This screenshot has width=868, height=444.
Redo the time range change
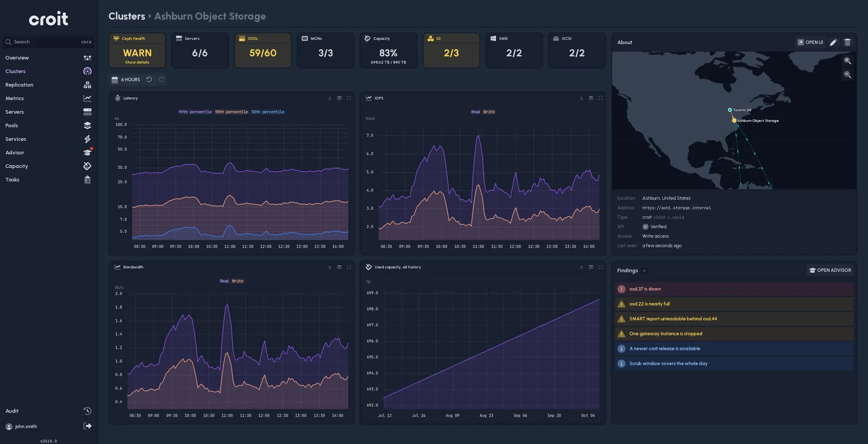coord(161,79)
